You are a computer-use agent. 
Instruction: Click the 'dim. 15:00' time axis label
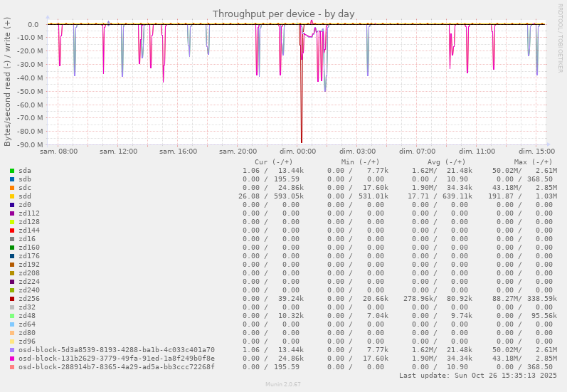[536, 152]
